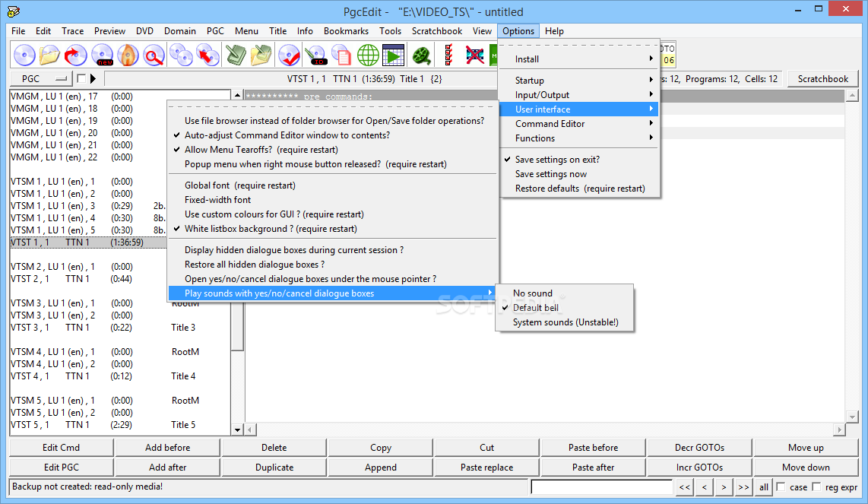Click the disc with red document icon

341,55
